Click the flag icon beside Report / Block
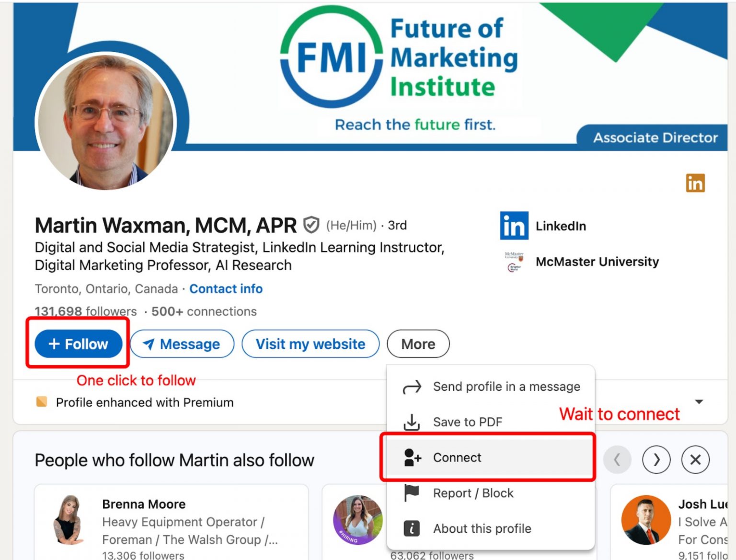Screen dimensions: 736x560 pyautogui.click(x=411, y=492)
